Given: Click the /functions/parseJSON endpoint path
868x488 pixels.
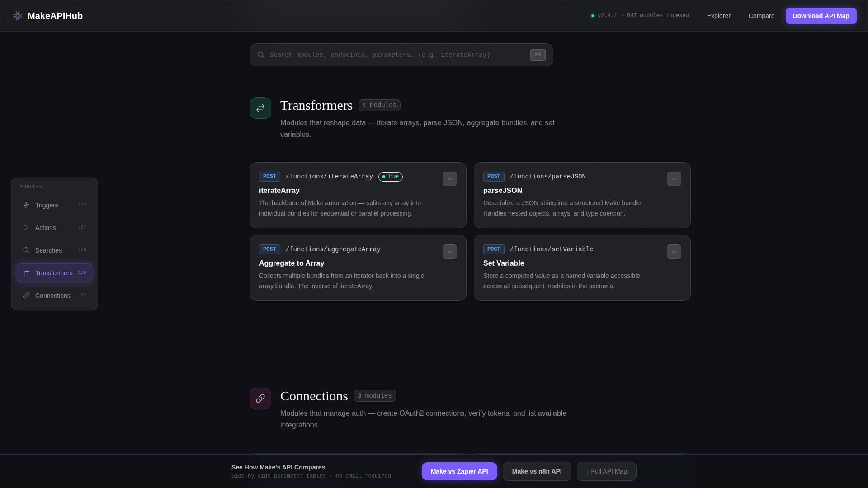Looking at the screenshot, I should click(548, 177).
